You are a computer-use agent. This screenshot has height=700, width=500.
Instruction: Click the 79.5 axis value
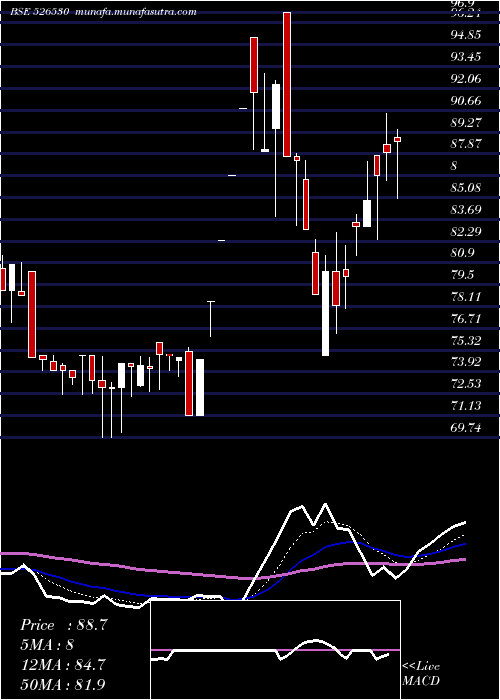(x=462, y=275)
